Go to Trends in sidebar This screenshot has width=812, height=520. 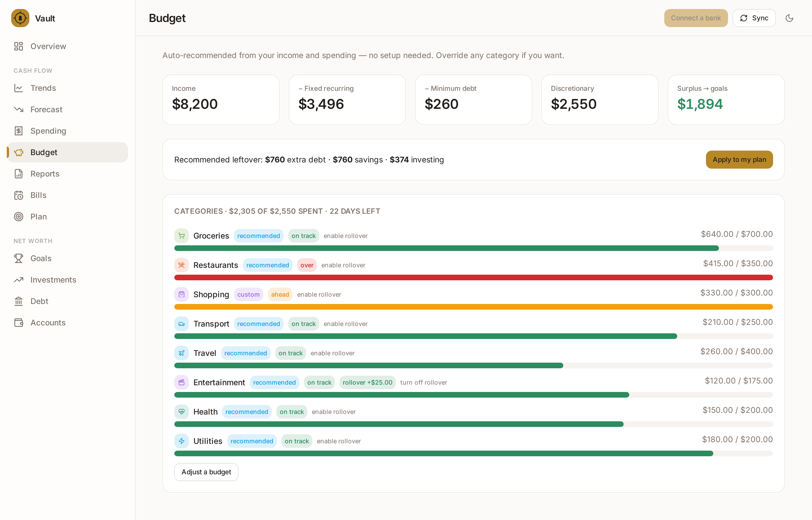tap(68, 88)
